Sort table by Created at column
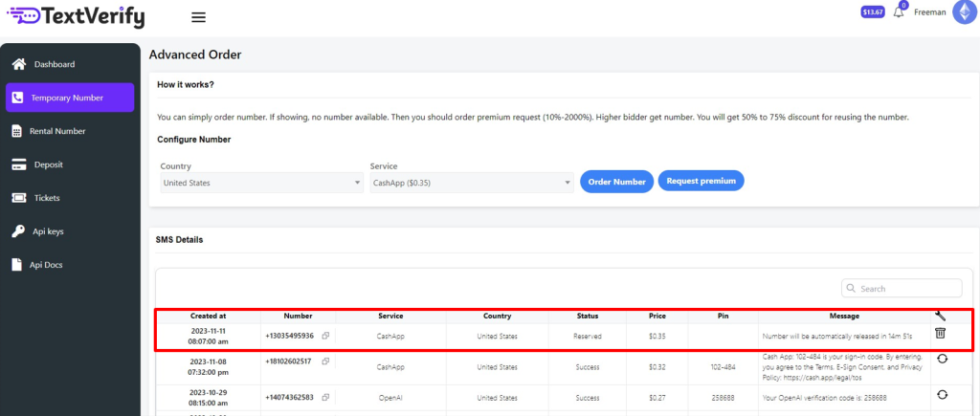980x416 pixels. pyautogui.click(x=208, y=316)
